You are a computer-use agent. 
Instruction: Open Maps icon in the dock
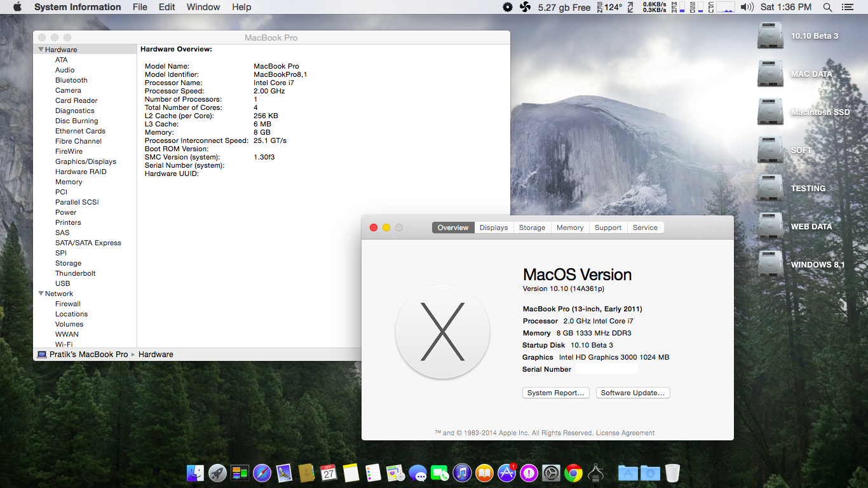point(395,473)
